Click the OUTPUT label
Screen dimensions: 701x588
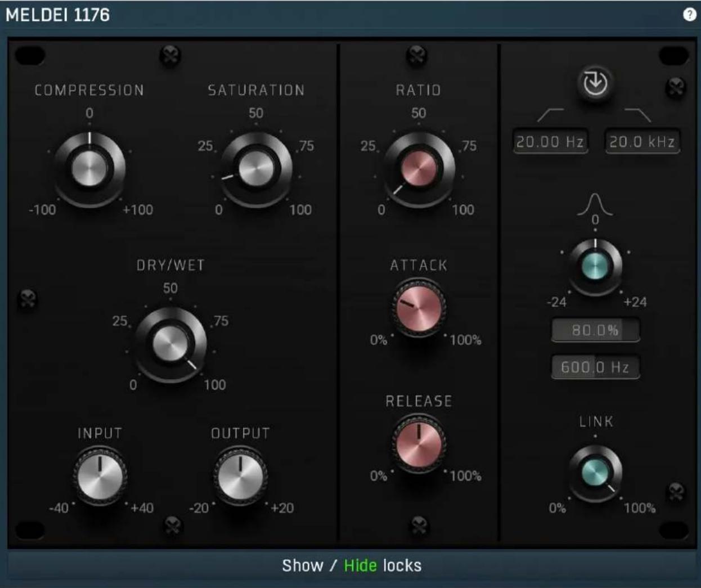coord(240,433)
